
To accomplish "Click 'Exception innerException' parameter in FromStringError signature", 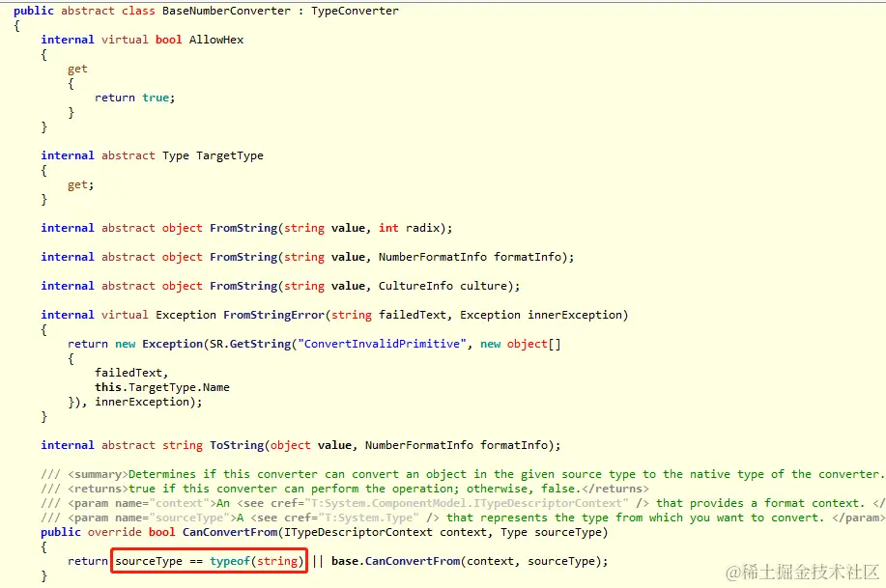I will (541, 315).
